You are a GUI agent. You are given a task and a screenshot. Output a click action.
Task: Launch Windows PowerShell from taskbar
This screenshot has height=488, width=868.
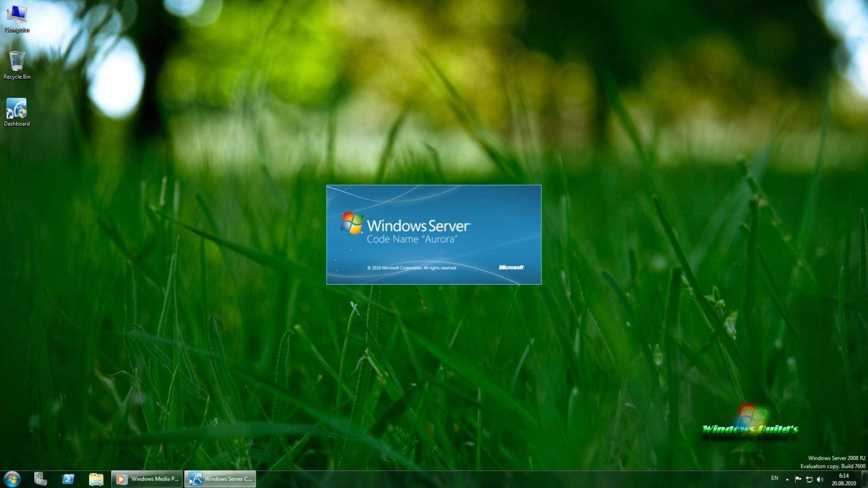tap(68, 479)
